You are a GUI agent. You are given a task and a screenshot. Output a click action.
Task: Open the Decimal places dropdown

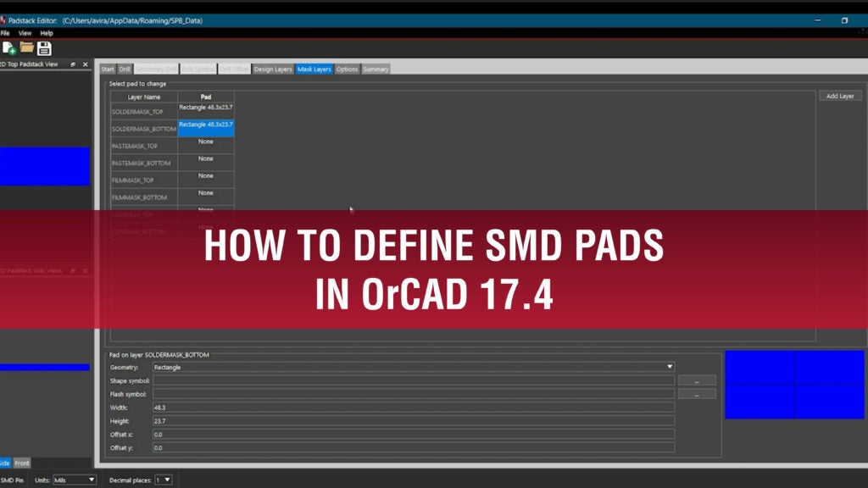point(165,479)
